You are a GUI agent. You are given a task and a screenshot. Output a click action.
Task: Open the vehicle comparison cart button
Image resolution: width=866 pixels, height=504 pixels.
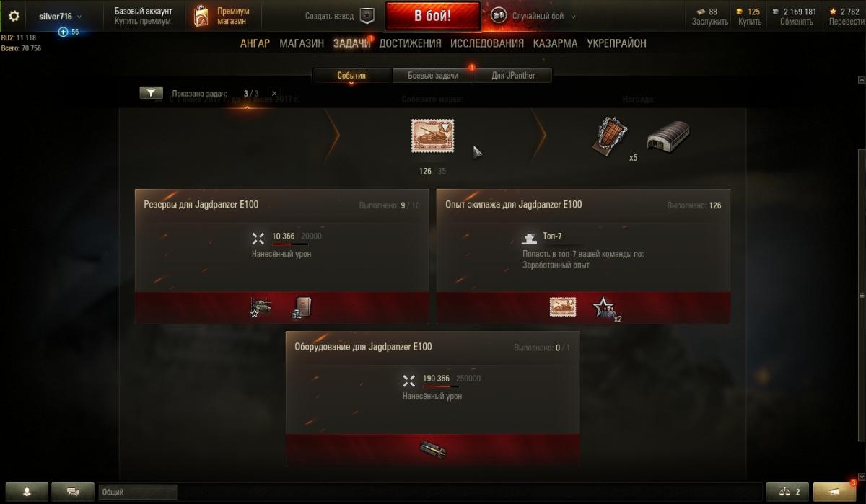787,492
